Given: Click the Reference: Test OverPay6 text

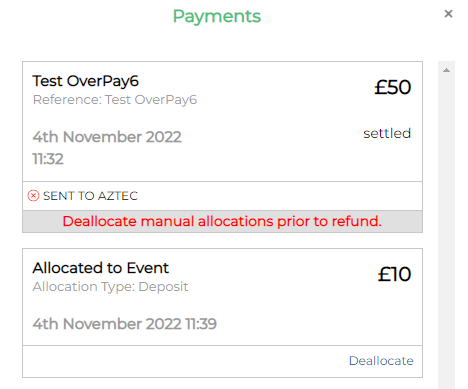Looking at the screenshot, I should click(x=115, y=100).
